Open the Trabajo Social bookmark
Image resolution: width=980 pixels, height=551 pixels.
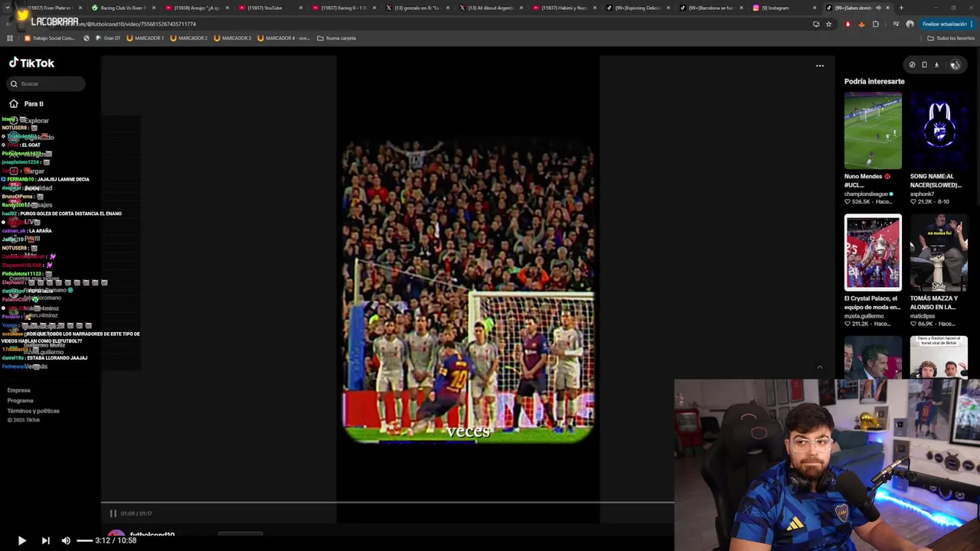pos(50,38)
